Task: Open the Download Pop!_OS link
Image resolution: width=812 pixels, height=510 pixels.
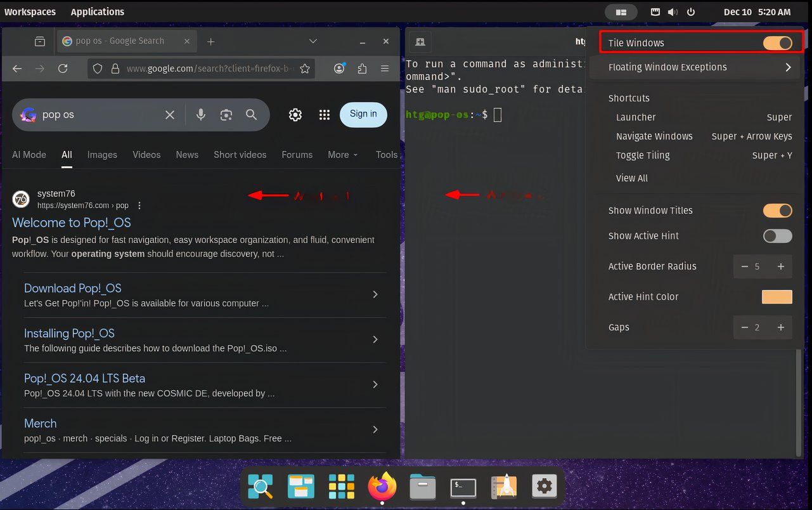Action: 72,288
